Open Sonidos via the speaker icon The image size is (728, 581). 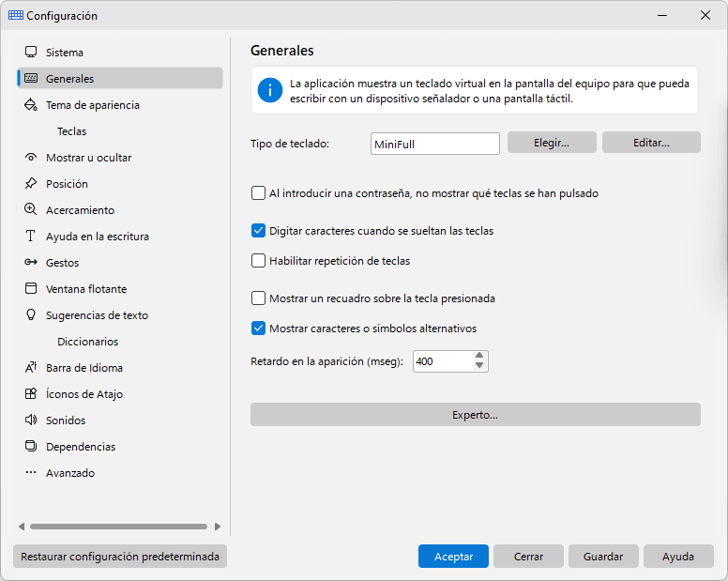[x=31, y=420]
